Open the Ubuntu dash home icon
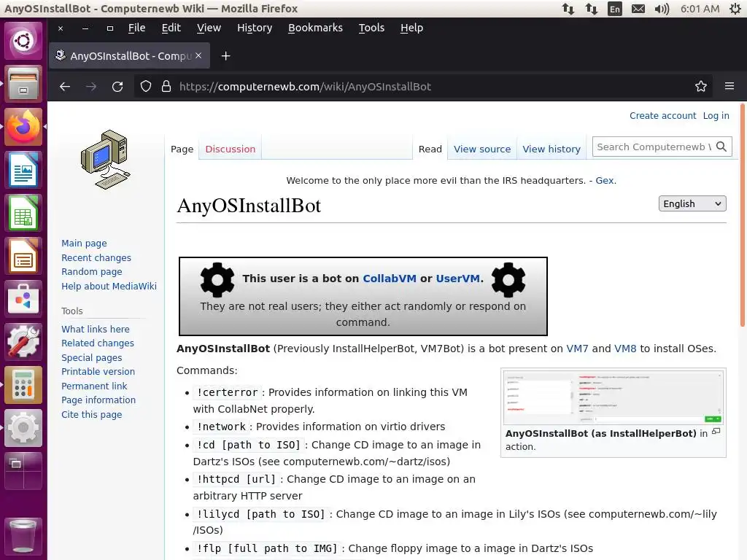Image resolution: width=747 pixels, height=560 pixels. [23, 41]
